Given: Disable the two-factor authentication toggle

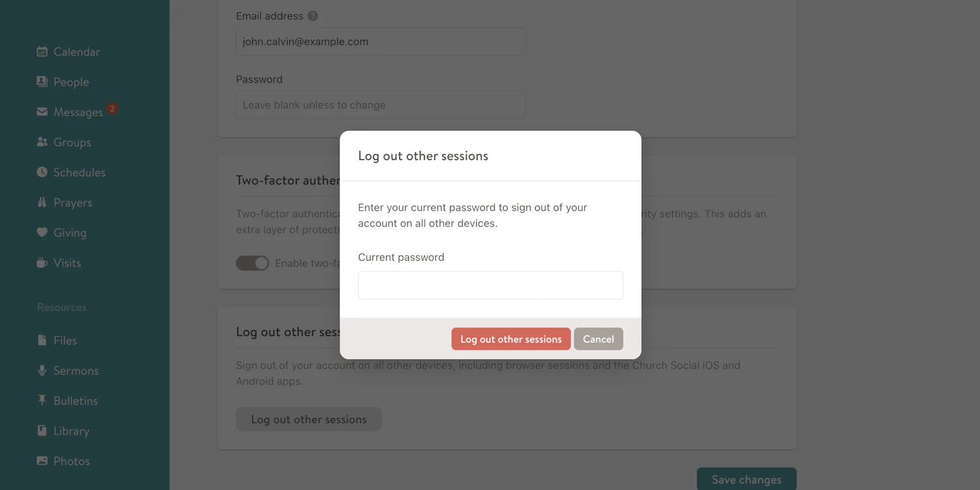Looking at the screenshot, I should (252, 263).
